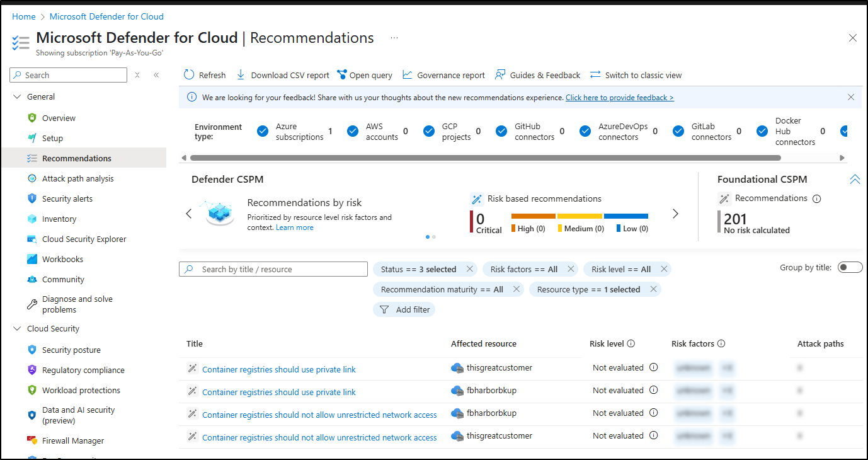Image resolution: width=868 pixels, height=460 pixels.
Task: Open private link recommendation for thisgreatcustomer
Action: pyautogui.click(x=279, y=369)
